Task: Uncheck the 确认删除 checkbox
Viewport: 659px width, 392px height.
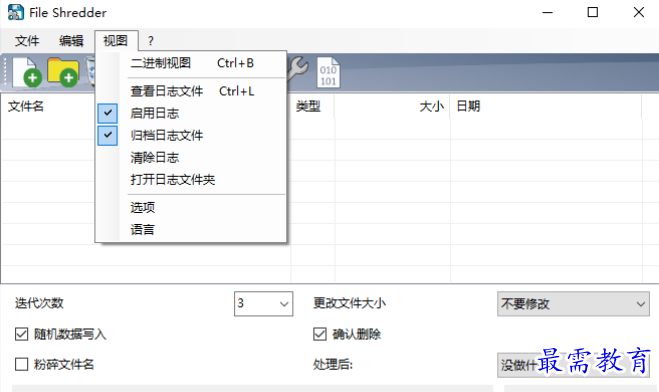Action: [x=320, y=334]
